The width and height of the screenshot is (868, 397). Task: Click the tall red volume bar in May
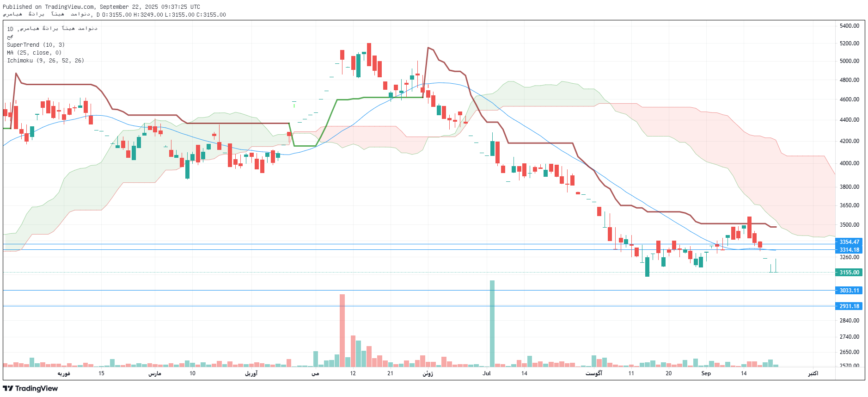tap(342, 330)
